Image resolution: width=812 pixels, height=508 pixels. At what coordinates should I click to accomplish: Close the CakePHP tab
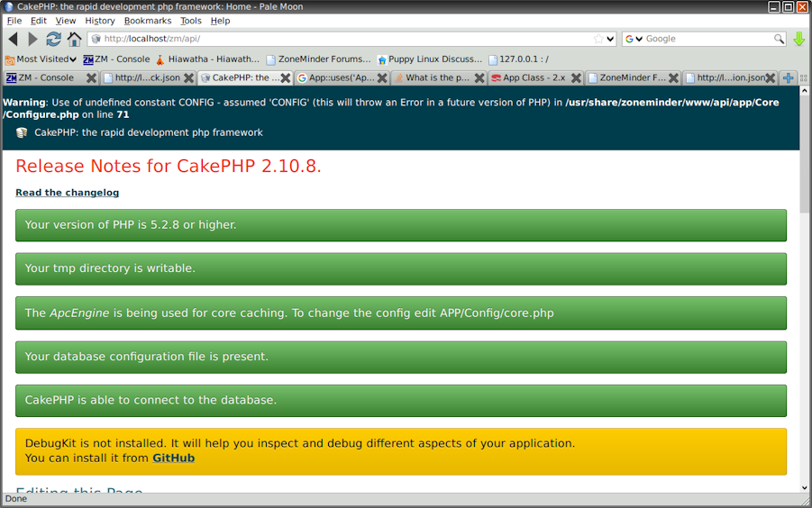pos(286,77)
